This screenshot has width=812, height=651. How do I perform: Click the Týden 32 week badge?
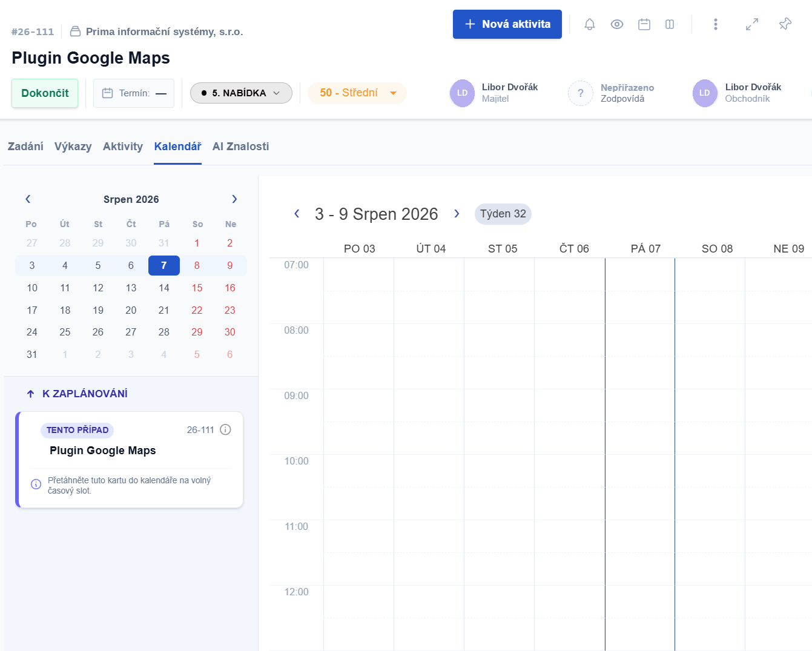[503, 214]
